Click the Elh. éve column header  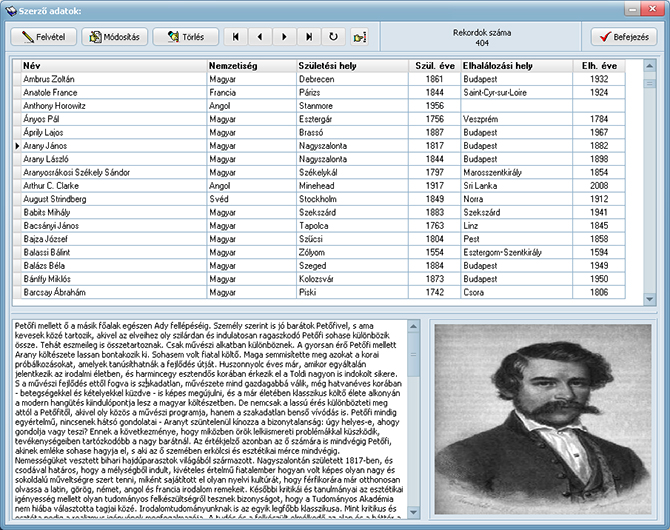click(x=599, y=66)
